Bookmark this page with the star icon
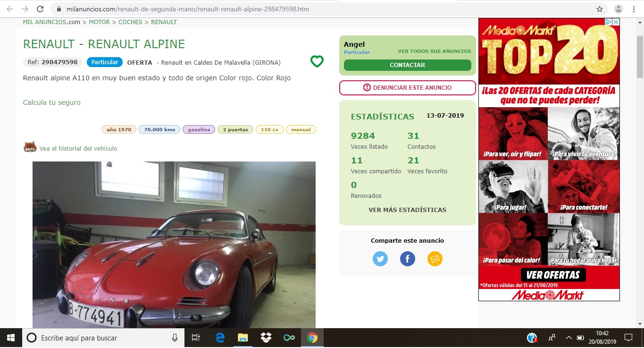Screen dimensions: 644x348 pos(600,9)
